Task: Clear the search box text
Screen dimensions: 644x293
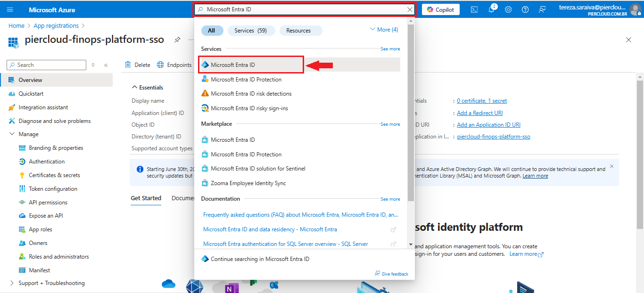Action: pos(409,9)
